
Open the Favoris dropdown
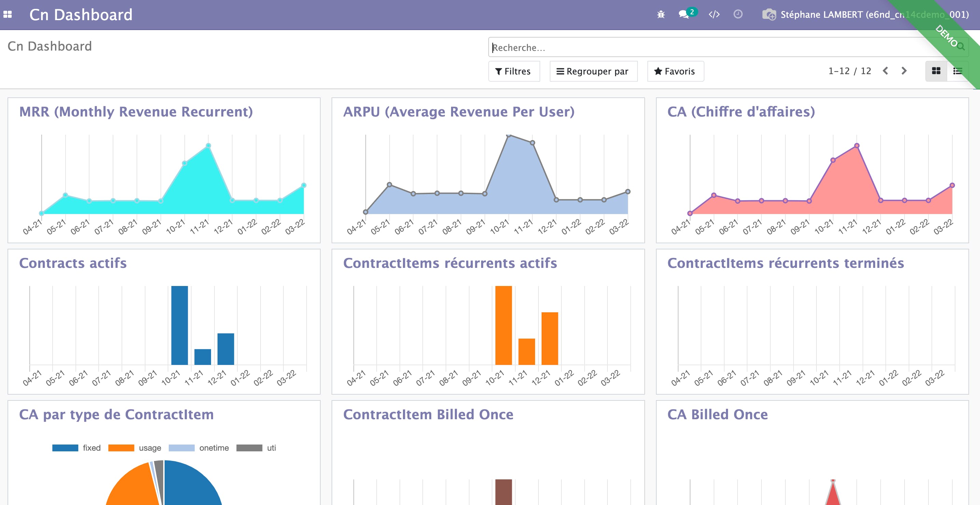pos(675,71)
